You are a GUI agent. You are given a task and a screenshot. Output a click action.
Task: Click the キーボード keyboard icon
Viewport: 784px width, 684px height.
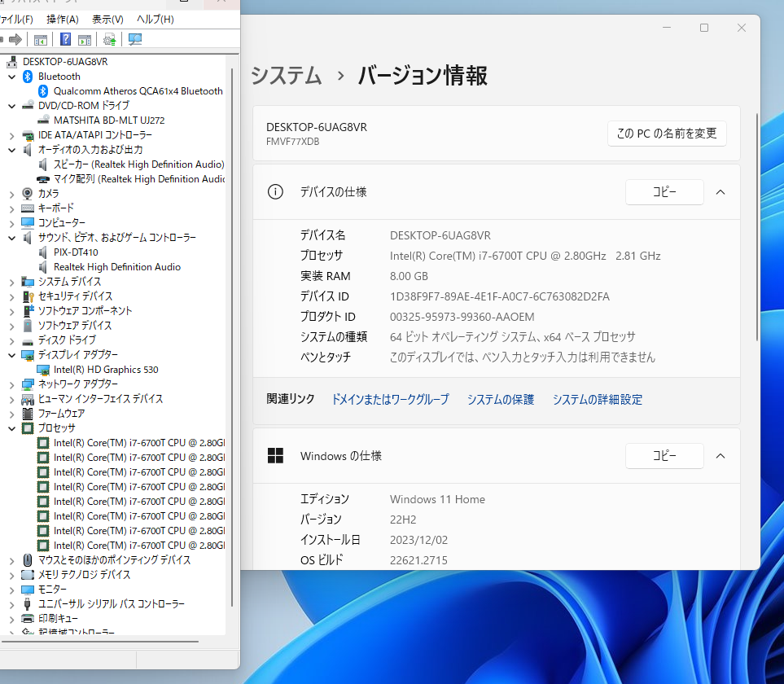(x=28, y=208)
